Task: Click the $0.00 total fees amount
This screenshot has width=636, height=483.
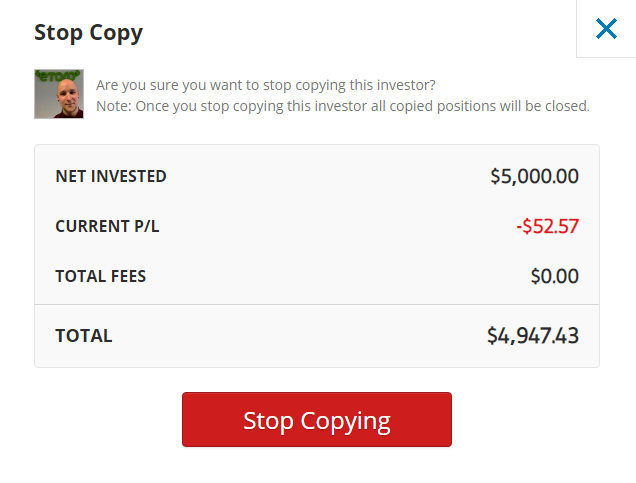Action: coord(554,276)
